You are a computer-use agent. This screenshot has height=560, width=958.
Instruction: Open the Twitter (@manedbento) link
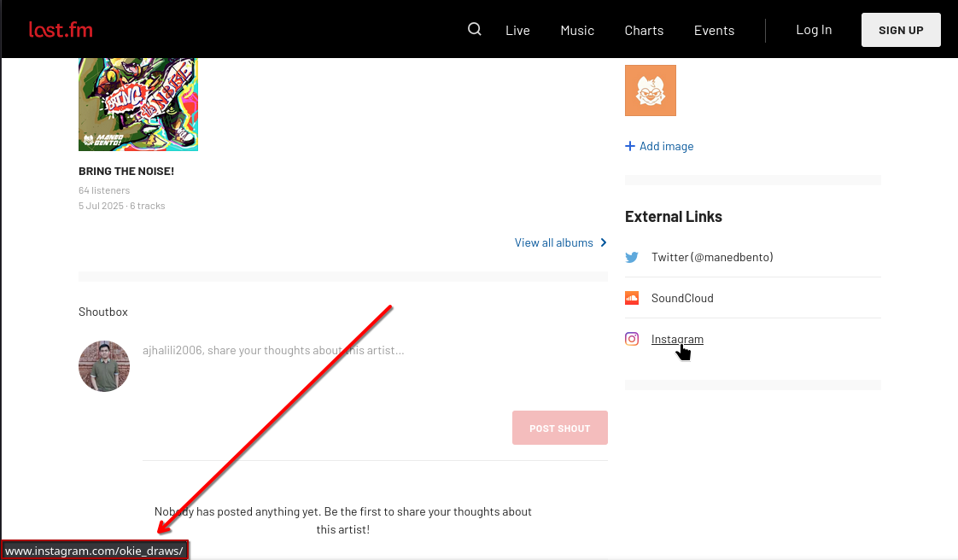coord(712,257)
